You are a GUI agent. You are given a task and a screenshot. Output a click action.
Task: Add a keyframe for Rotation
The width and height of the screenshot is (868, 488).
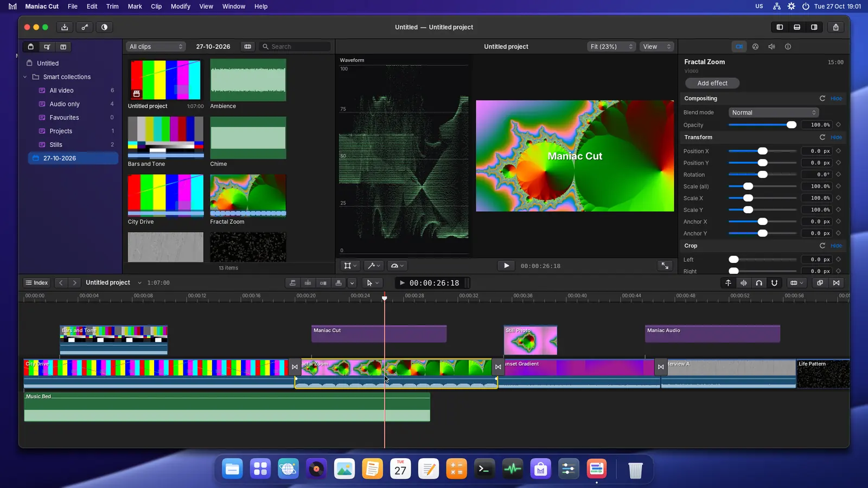(839, 175)
